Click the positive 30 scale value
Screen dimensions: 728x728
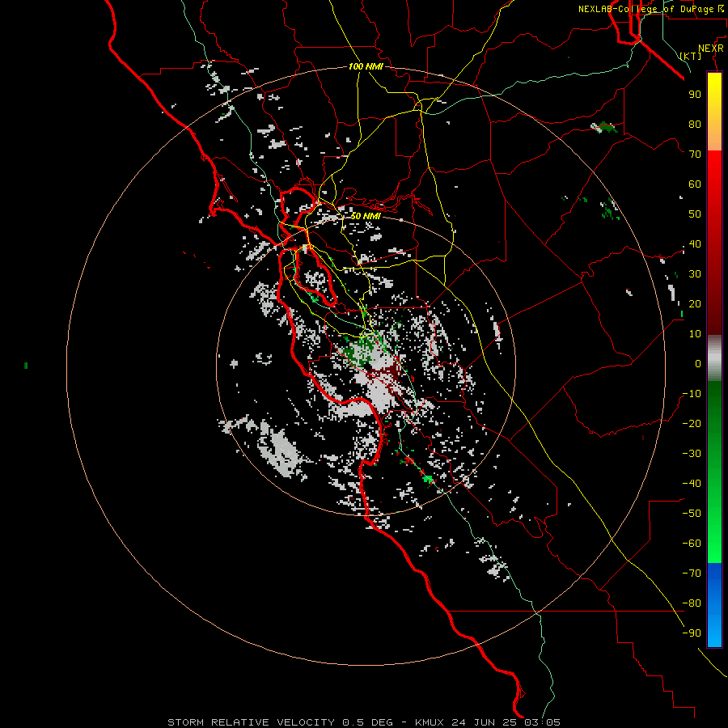pyautogui.click(x=695, y=274)
